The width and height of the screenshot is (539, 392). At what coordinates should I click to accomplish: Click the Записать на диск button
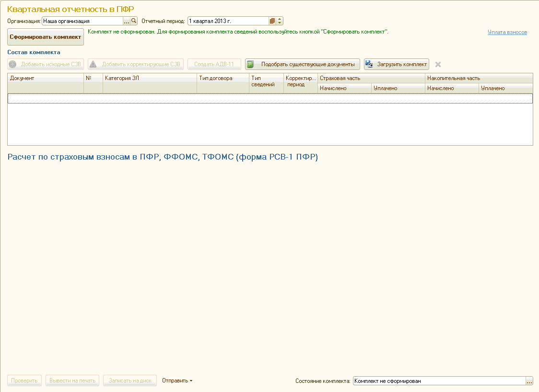[130, 380]
